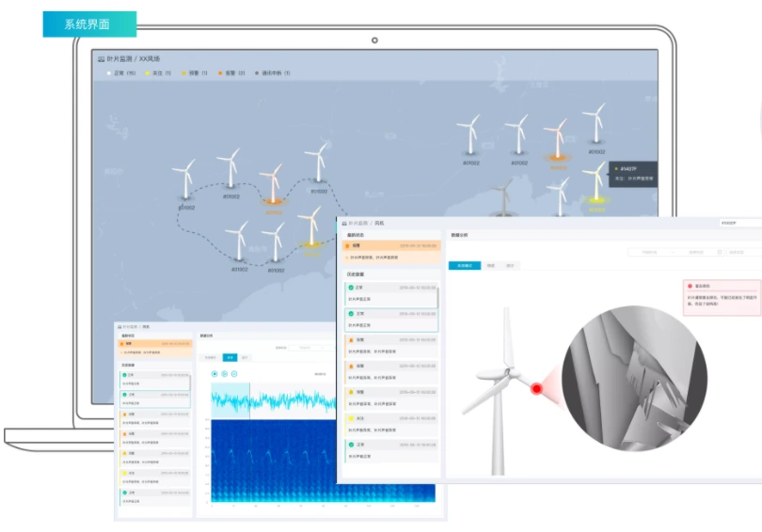The width and height of the screenshot is (762, 532).
Task: Open the orange 报警 latest-status card in the 3D window
Action: [x=391, y=252]
